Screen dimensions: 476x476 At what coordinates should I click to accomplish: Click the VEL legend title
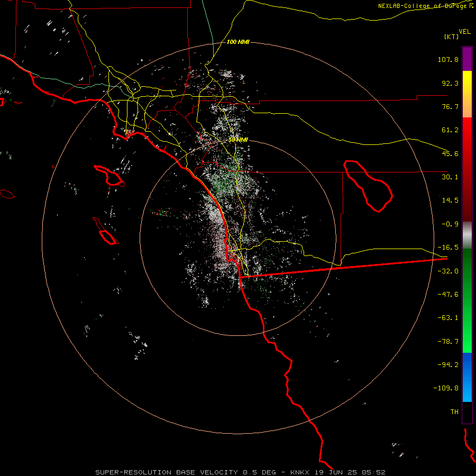point(464,31)
